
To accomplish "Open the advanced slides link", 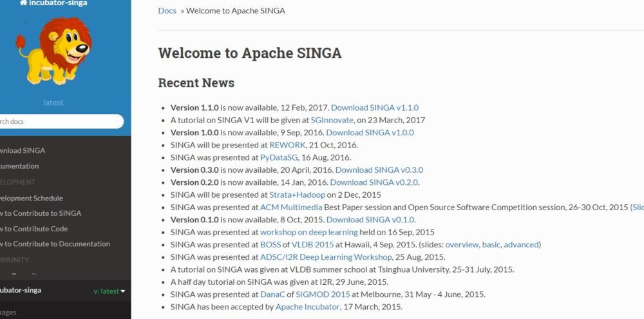I will click(522, 244).
